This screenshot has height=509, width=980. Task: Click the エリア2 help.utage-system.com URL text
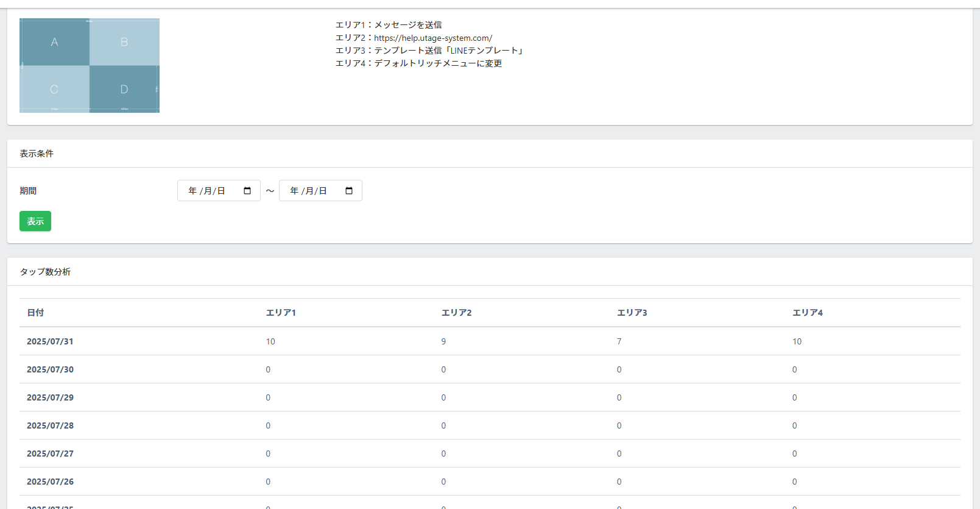coord(433,38)
